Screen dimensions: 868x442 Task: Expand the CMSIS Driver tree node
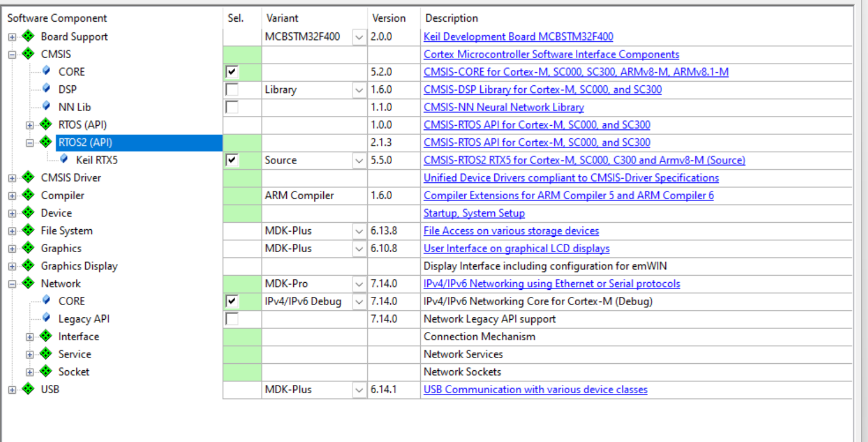pos(12,178)
